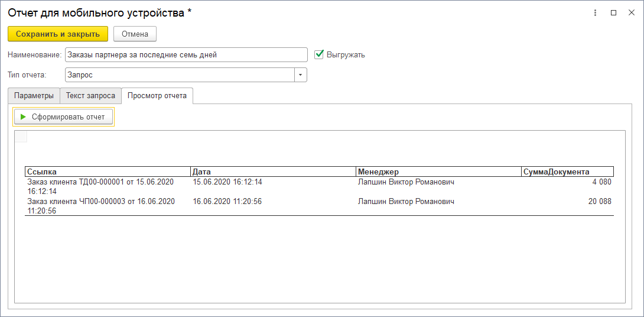This screenshot has height=317, width=644.
Task: Click the Отмена button
Action: pos(135,34)
